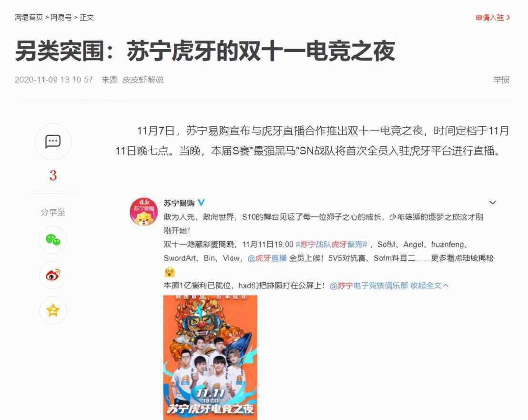The height and width of the screenshot is (420, 528).
Task: Click the surprised emoji in post
Action: coord(170,272)
